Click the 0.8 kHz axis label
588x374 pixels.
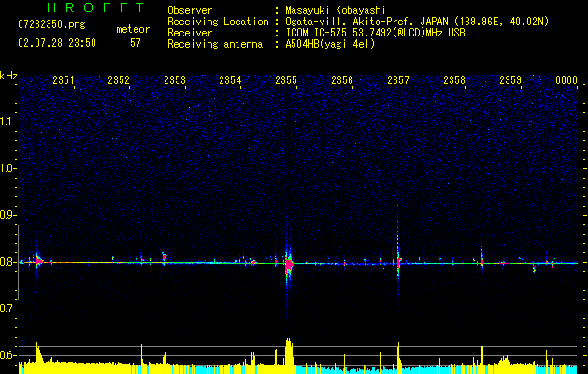[7, 262]
